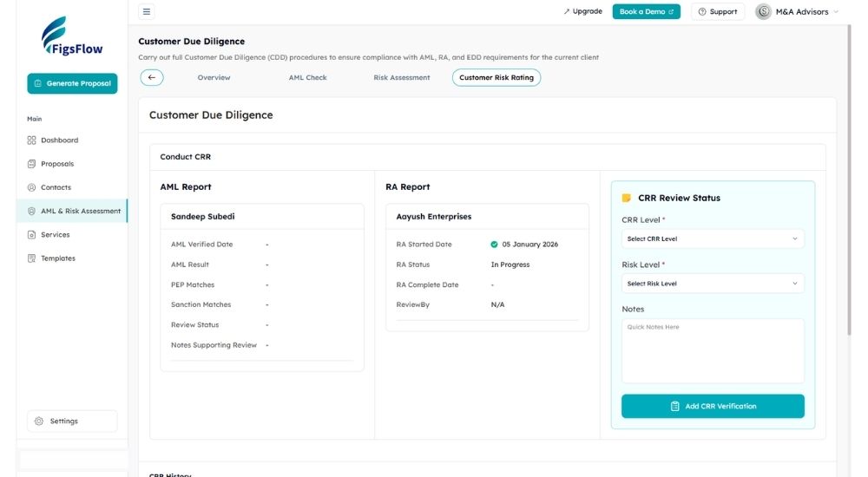The height and width of the screenshot is (477, 868).
Task: Open Services from the sidebar
Action: (x=72, y=235)
